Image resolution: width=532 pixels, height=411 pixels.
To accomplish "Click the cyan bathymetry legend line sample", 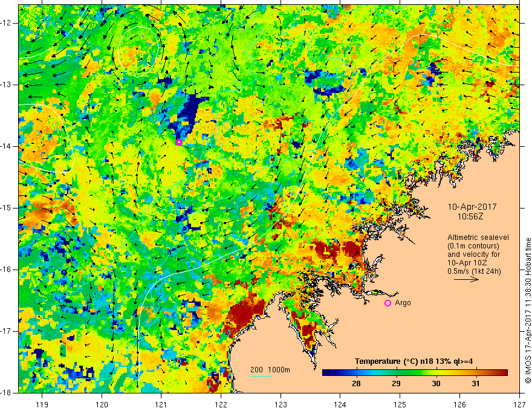I will tap(261, 376).
